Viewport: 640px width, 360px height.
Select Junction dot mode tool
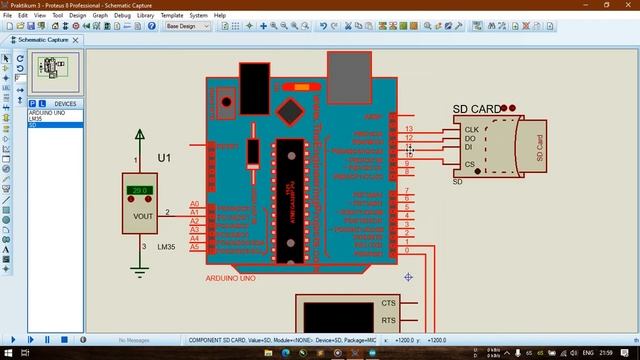(x=6, y=78)
